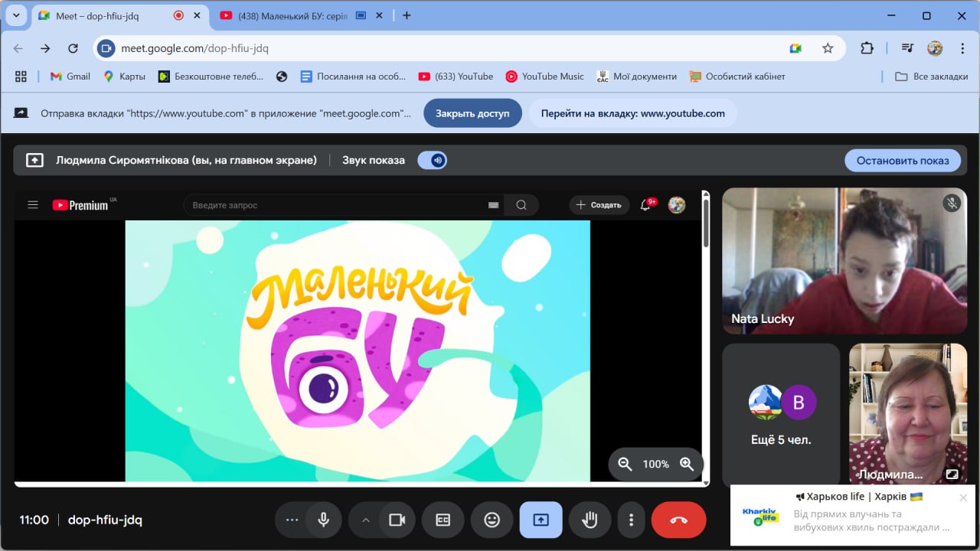This screenshot has width=980, height=551.
Task: Open the Особистий кабінет bookmark
Action: tap(737, 77)
